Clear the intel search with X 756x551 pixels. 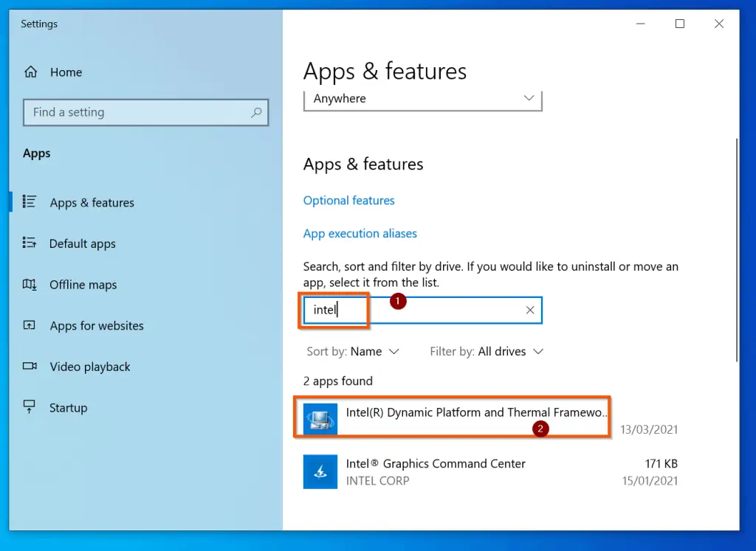tap(529, 311)
